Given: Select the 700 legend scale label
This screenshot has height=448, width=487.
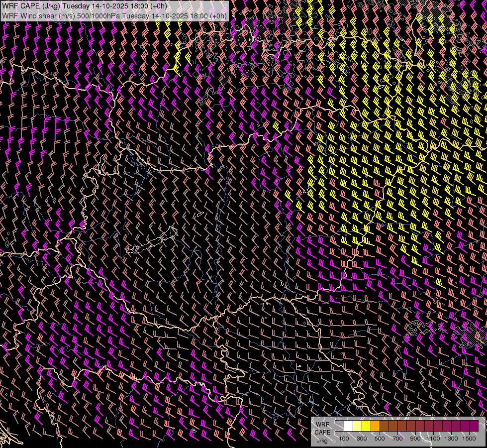Looking at the screenshot, I should tap(397, 439).
